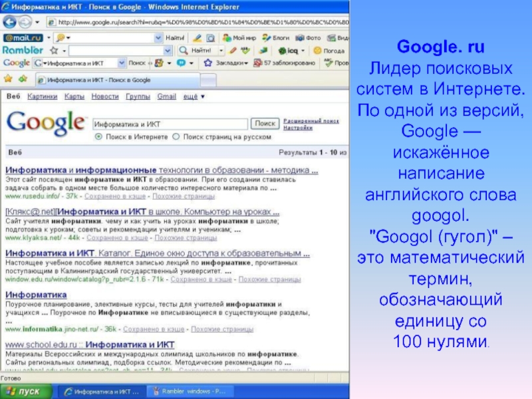Switch to Rambler windows taskbar item
The width and height of the screenshot is (532, 399).
click(x=190, y=392)
